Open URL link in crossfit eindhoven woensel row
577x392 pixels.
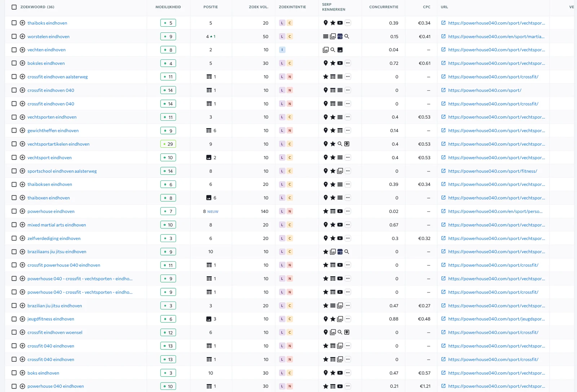pyautogui.click(x=493, y=332)
